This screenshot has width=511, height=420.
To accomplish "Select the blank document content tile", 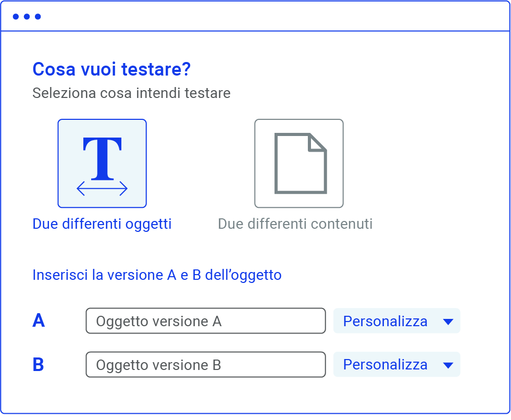I will [298, 163].
